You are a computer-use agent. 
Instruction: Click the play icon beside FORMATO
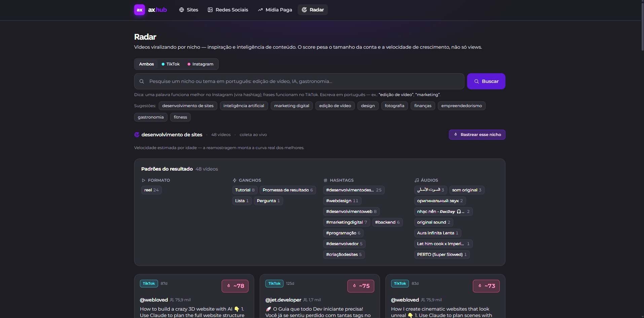coord(144,180)
